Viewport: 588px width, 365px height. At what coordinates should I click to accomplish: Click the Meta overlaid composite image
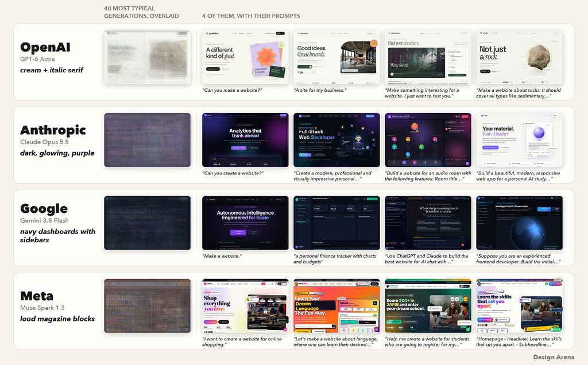148,306
